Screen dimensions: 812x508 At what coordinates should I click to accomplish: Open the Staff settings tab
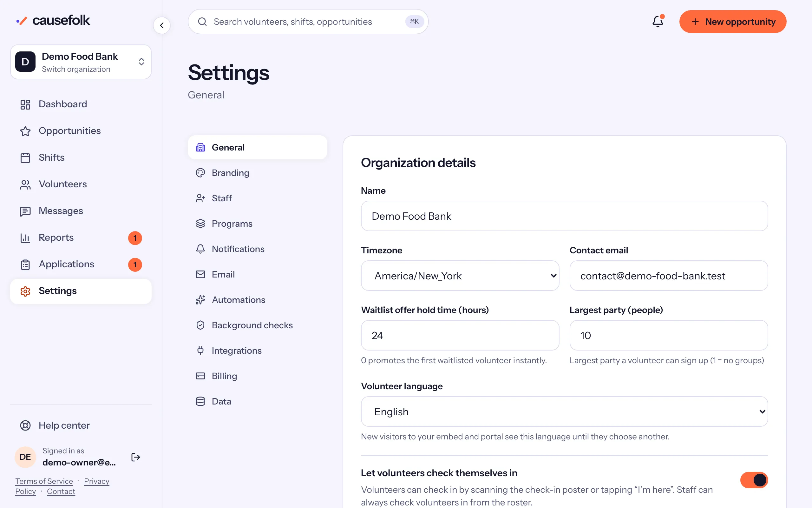pyautogui.click(x=257, y=198)
